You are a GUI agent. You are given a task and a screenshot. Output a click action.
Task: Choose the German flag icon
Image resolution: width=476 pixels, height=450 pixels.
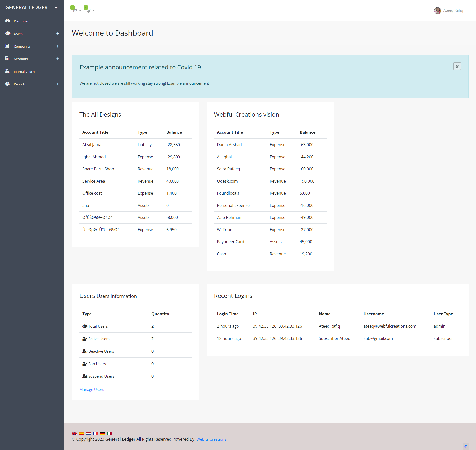(x=102, y=433)
